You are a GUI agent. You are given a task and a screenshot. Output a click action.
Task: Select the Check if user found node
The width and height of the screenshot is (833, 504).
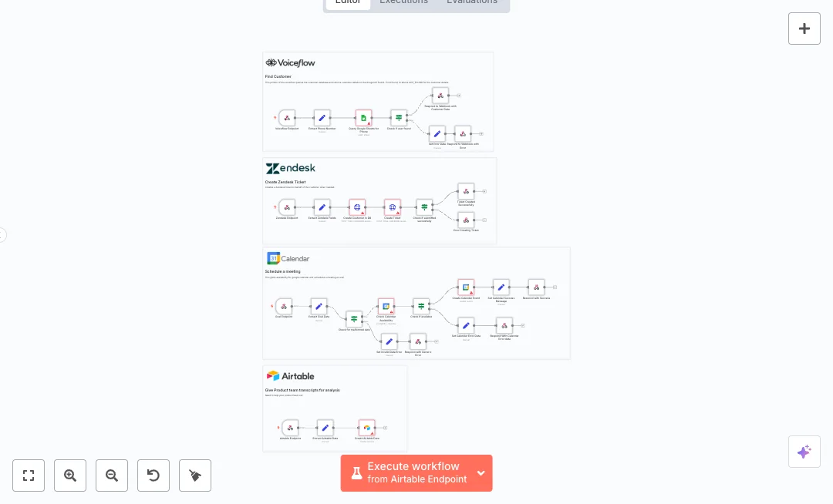click(x=399, y=118)
